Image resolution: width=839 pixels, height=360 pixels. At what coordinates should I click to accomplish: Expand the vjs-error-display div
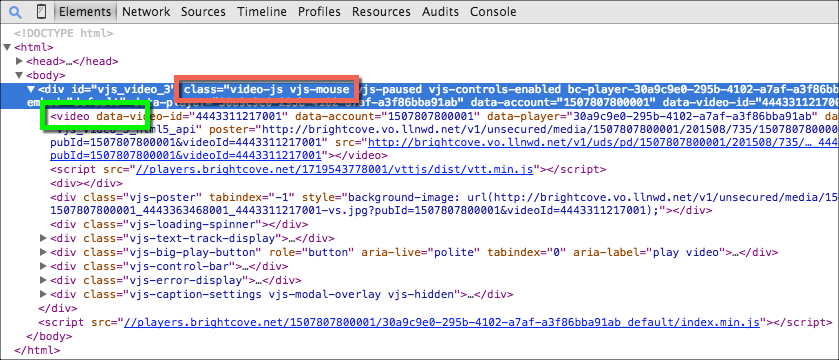click(x=44, y=280)
